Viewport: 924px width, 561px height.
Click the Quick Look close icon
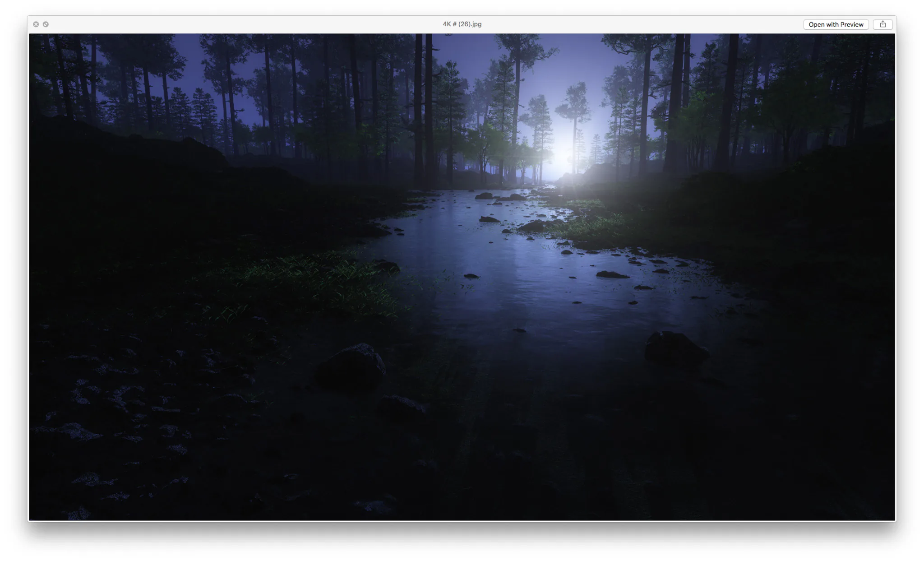click(x=36, y=24)
